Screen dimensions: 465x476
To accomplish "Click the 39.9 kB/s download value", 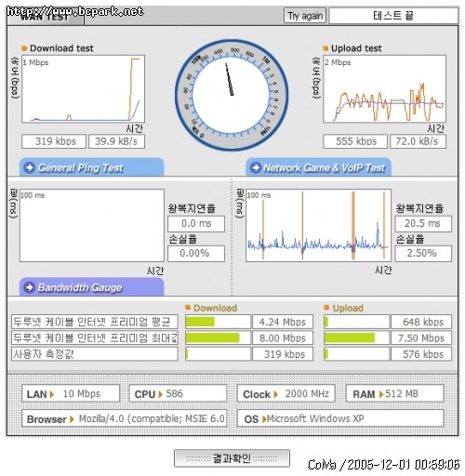I will pyautogui.click(x=116, y=141).
